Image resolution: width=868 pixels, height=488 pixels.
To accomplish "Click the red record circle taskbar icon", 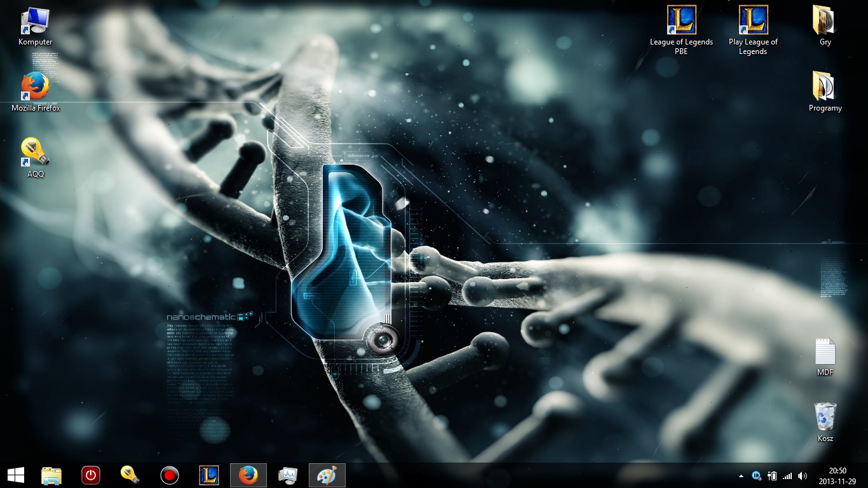I will point(170,475).
